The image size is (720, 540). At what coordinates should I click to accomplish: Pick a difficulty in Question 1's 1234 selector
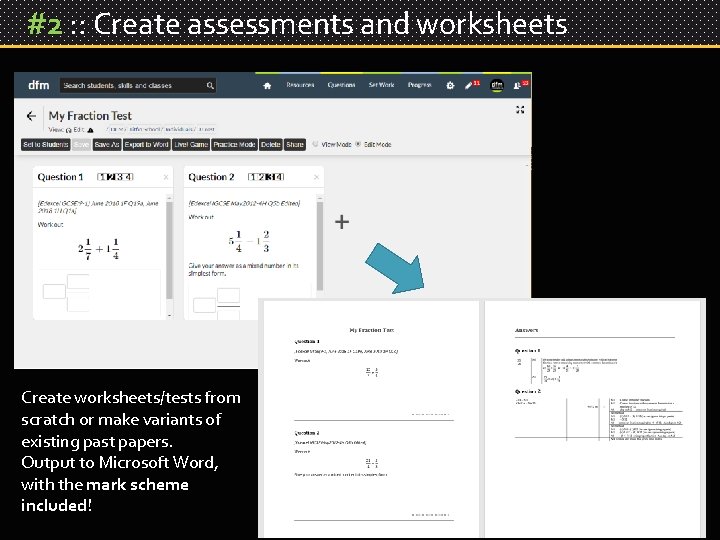tap(115, 177)
